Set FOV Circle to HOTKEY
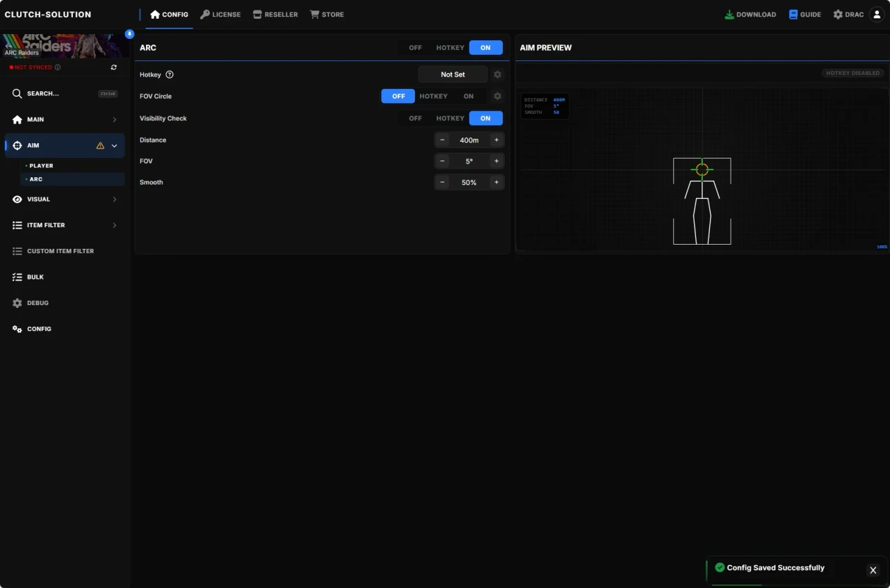 tap(433, 97)
